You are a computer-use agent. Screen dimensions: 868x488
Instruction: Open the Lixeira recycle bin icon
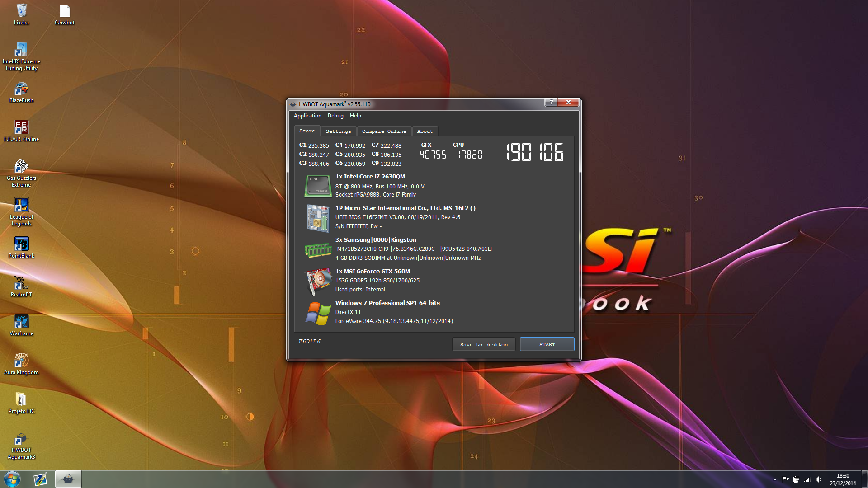pos(21,14)
